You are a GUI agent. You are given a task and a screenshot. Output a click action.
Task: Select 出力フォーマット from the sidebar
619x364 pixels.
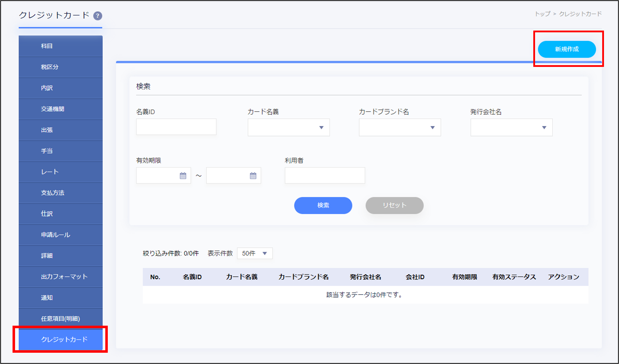tap(60, 277)
